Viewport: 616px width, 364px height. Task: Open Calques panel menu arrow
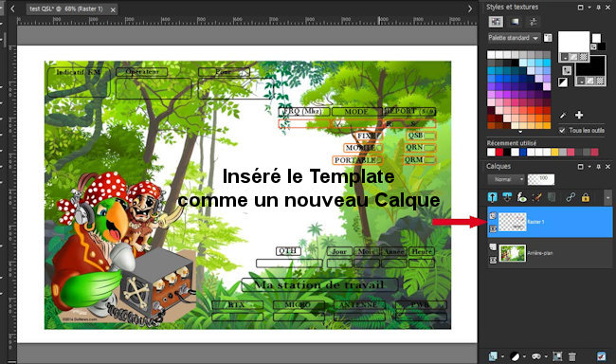[x=589, y=167]
